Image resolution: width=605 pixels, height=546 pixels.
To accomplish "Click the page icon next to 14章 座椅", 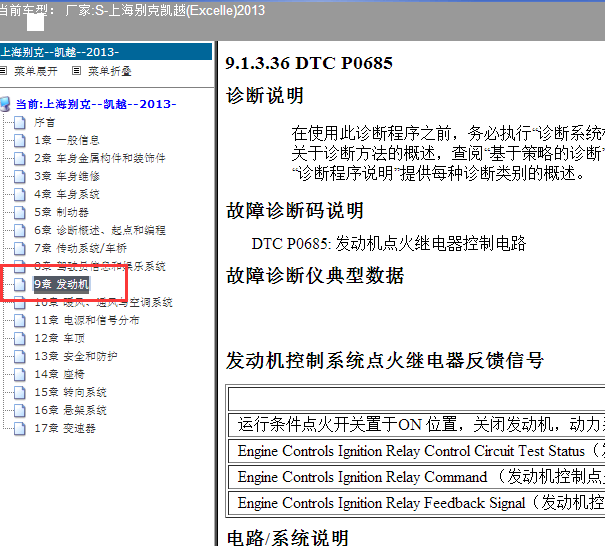I will pos(20,375).
